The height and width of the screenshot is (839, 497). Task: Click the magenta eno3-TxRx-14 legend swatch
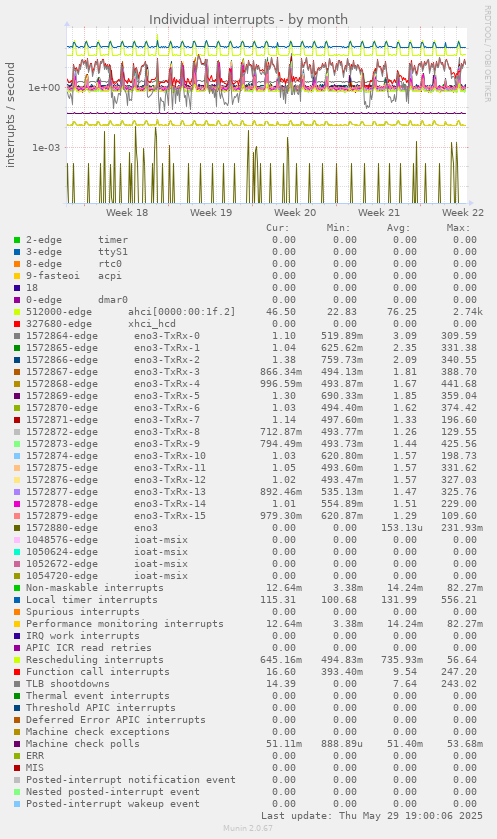click(17, 504)
